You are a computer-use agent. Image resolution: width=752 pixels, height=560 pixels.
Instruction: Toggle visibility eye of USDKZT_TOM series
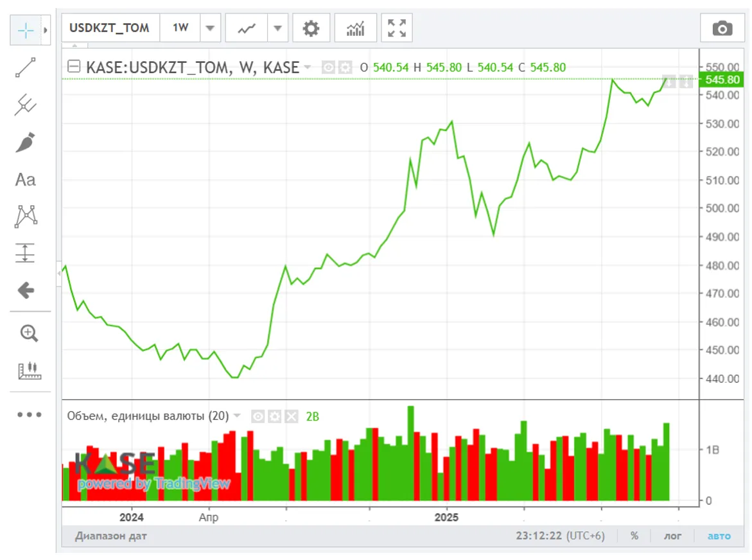tap(328, 67)
